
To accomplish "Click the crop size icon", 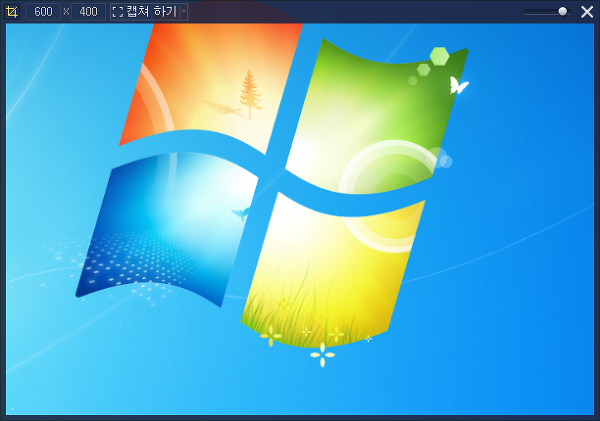I will (12, 12).
